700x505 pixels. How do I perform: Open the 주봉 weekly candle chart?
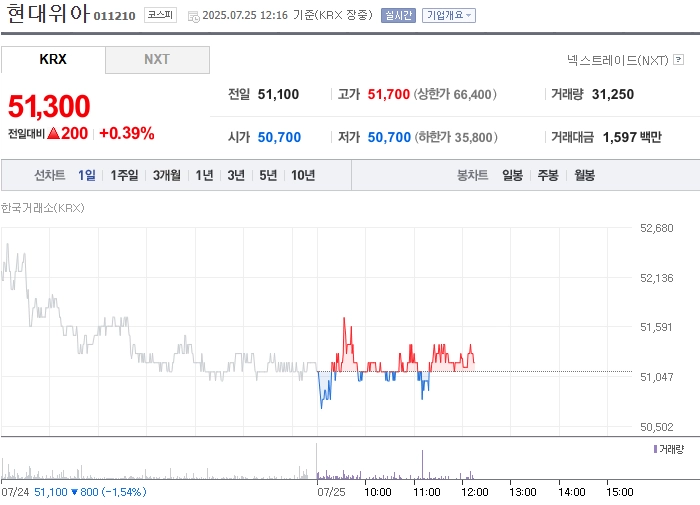pos(548,175)
